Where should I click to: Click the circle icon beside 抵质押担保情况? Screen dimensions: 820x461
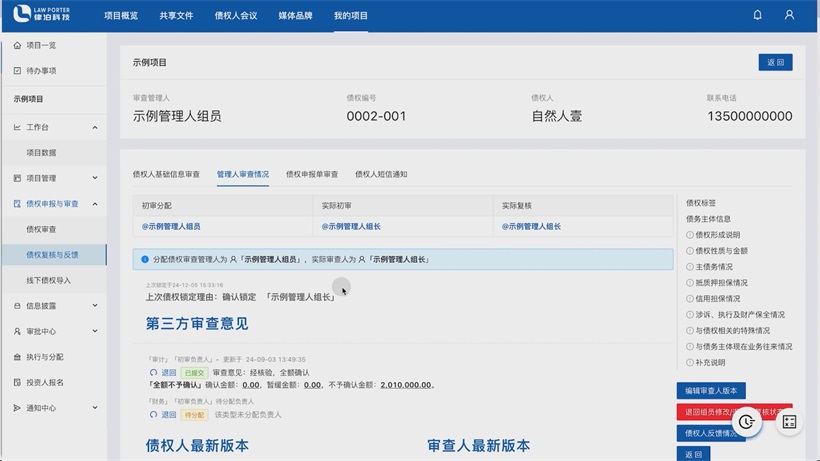[690, 283]
